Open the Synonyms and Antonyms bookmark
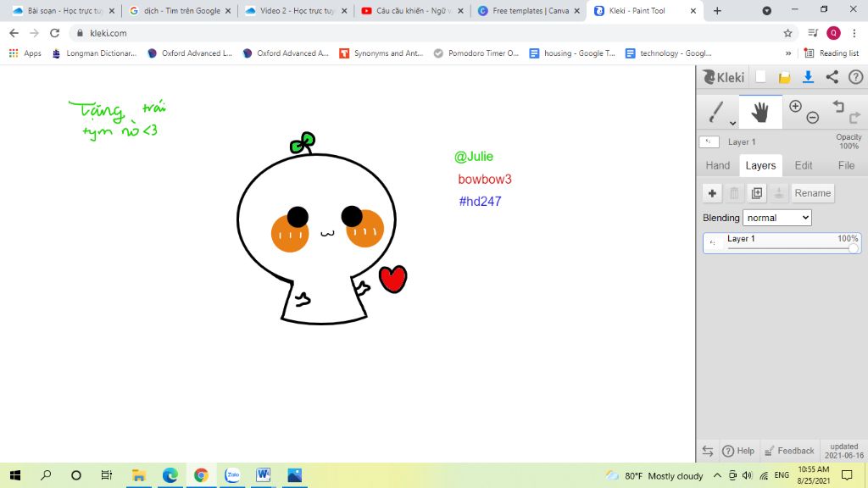This screenshot has width=868, height=488. [x=381, y=53]
